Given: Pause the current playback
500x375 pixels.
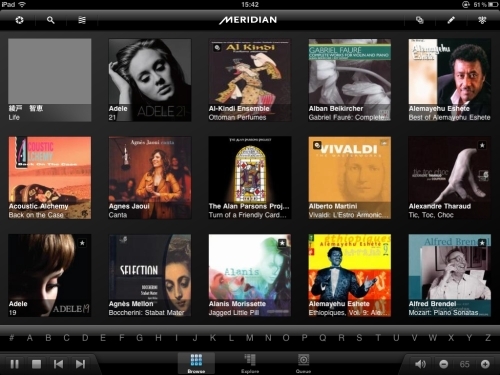Looking at the screenshot, I should point(14,364).
